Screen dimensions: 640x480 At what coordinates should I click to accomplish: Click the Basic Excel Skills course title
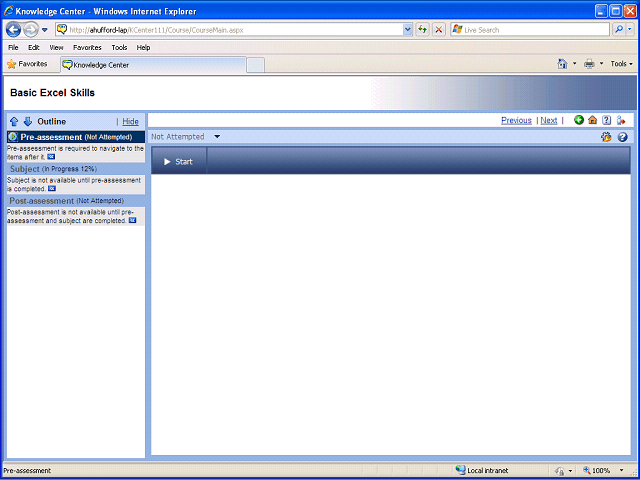52,93
